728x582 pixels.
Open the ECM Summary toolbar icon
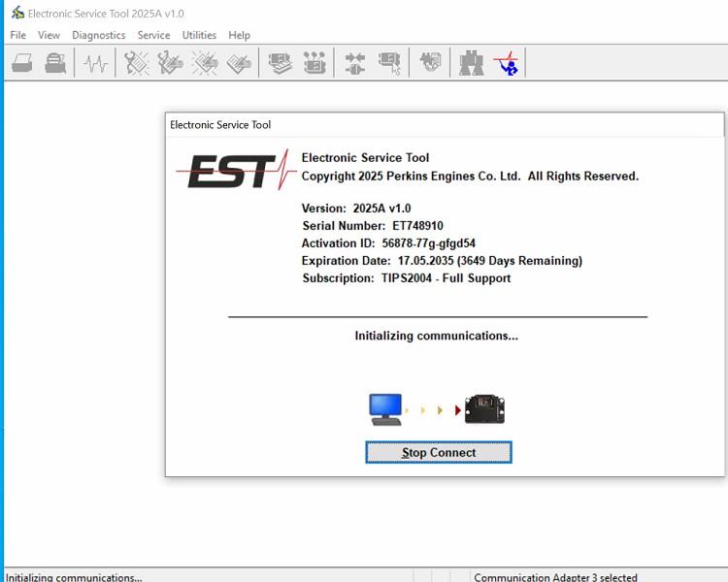tap(281, 64)
